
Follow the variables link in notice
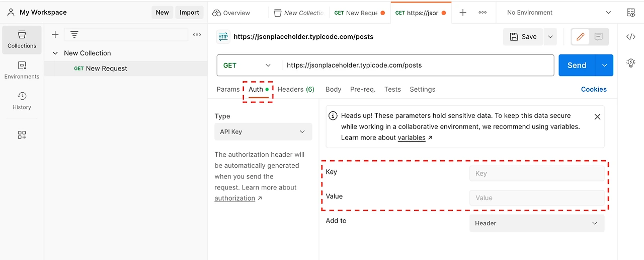(x=412, y=138)
